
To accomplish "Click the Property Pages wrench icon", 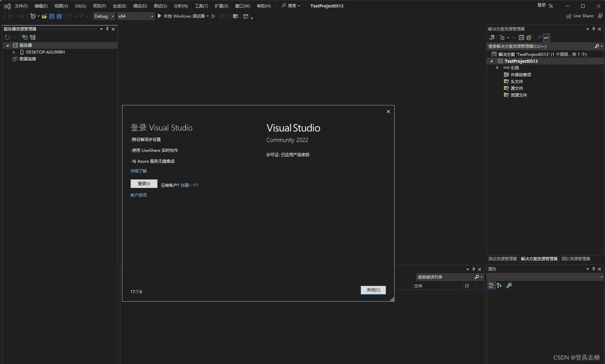I will click(x=509, y=285).
